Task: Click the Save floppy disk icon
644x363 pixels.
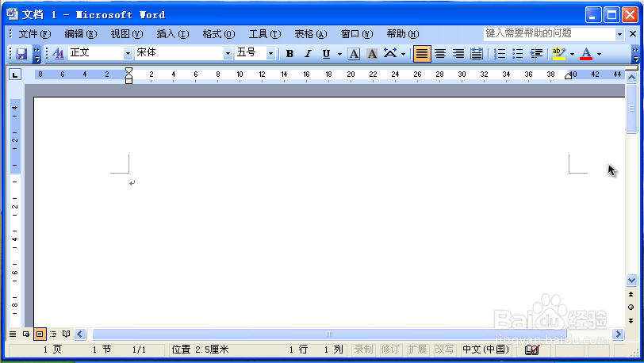Action: click(x=21, y=53)
